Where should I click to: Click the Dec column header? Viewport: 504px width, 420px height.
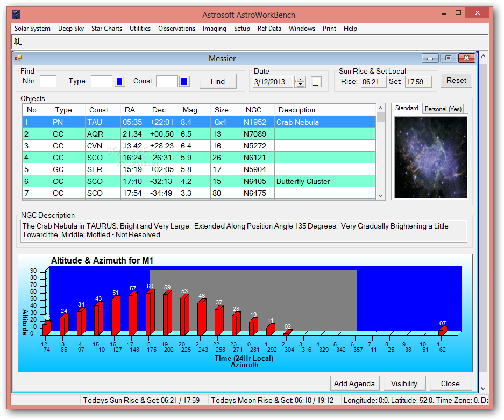coord(164,110)
